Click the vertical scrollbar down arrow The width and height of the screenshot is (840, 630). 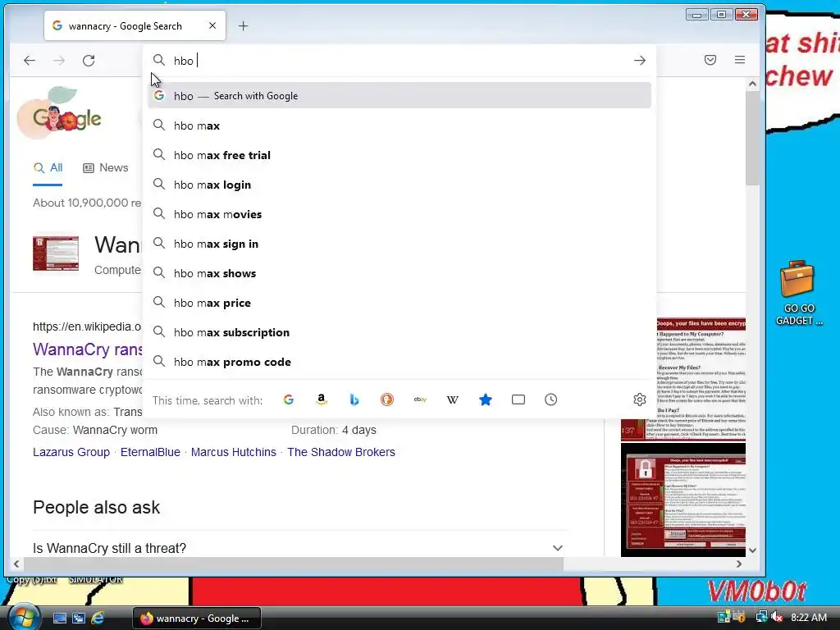tap(753, 550)
